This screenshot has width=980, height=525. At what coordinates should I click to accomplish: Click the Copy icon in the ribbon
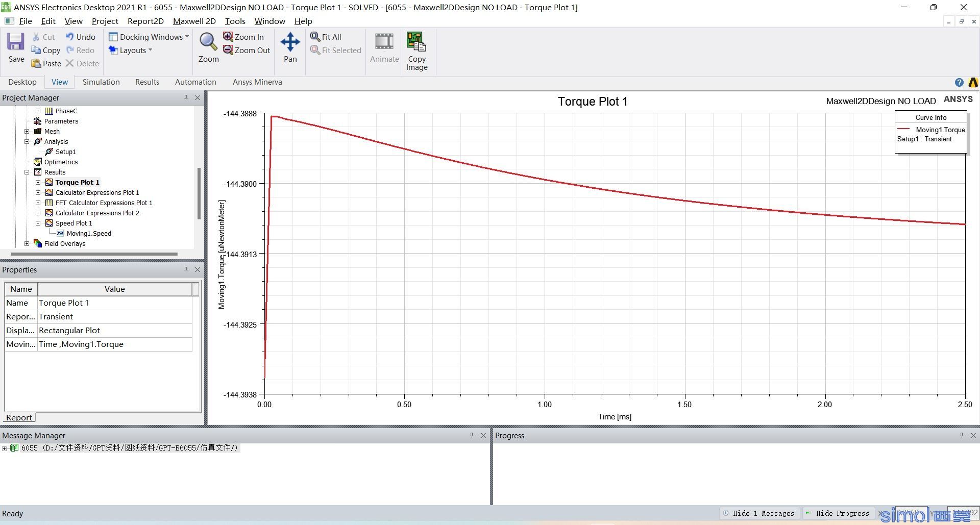36,50
